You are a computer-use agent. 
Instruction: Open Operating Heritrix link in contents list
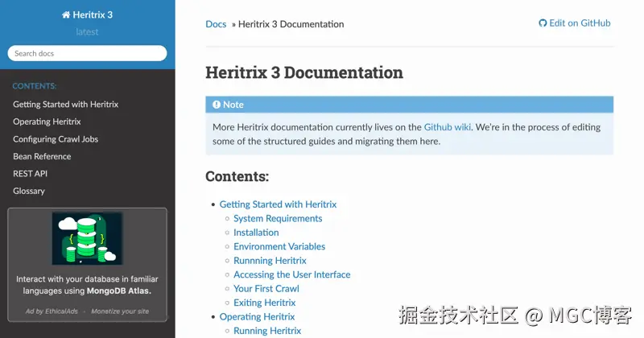[x=257, y=316]
